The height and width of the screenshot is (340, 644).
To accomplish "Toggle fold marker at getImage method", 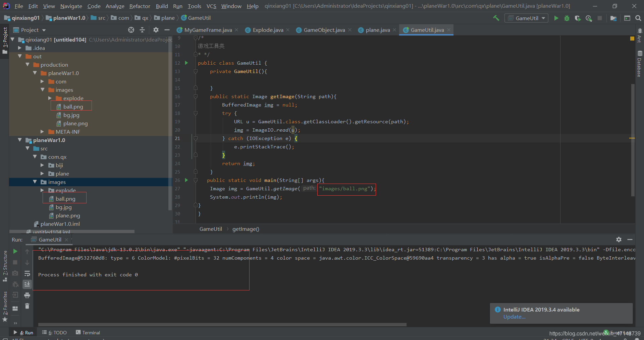I will pos(196,96).
